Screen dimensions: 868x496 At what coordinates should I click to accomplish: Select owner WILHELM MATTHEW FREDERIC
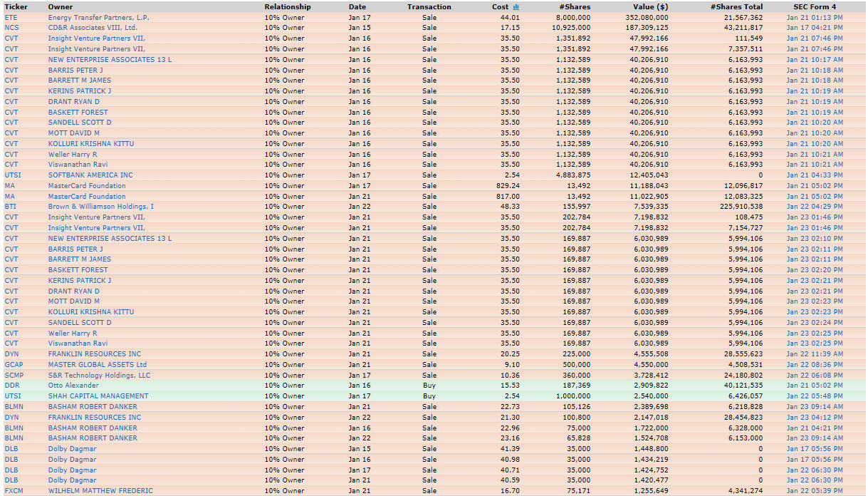coord(100,490)
